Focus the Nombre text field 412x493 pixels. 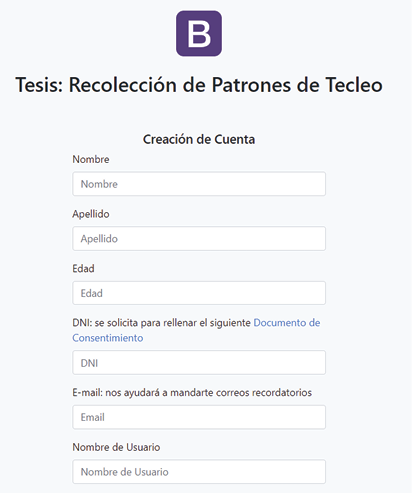pyautogui.click(x=199, y=184)
